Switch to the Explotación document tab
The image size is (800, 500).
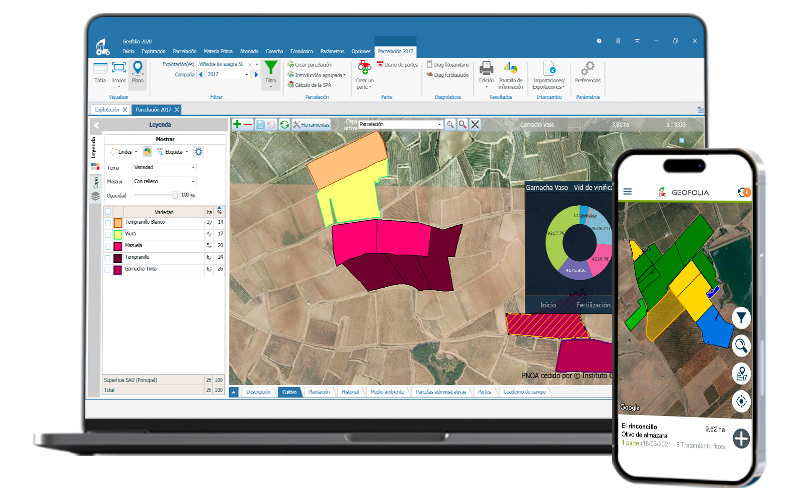pyautogui.click(x=107, y=110)
